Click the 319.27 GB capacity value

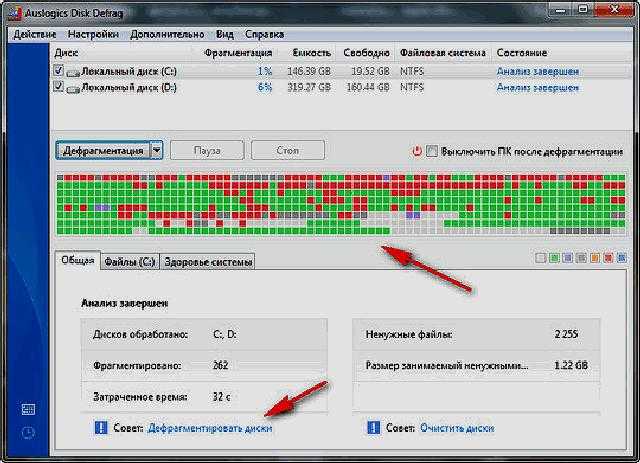pyautogui.click(x=309, y=87)
